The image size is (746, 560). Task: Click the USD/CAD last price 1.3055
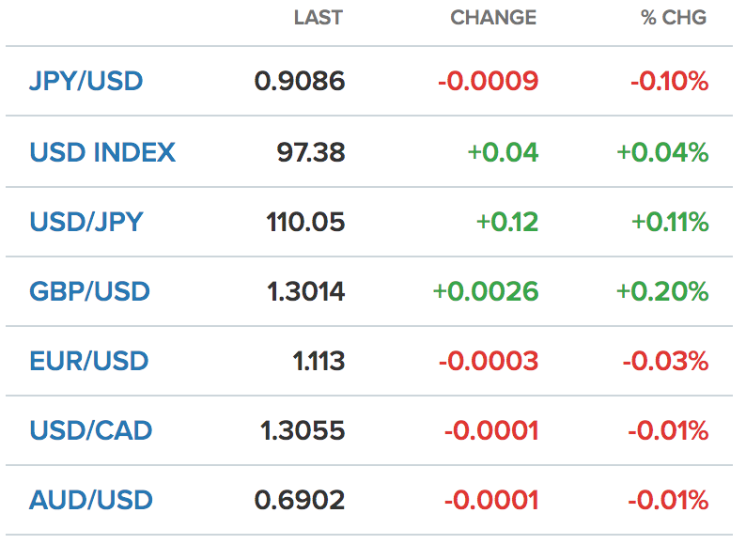pos(303,430)
